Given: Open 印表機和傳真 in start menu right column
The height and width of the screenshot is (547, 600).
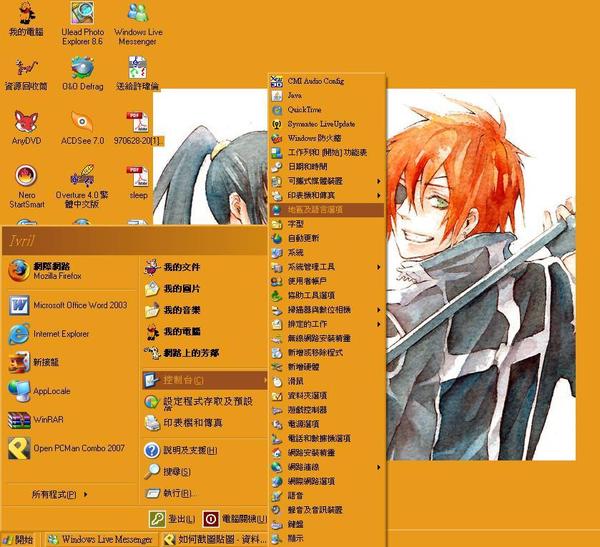Looking at the screenshot, I should 205,423.
